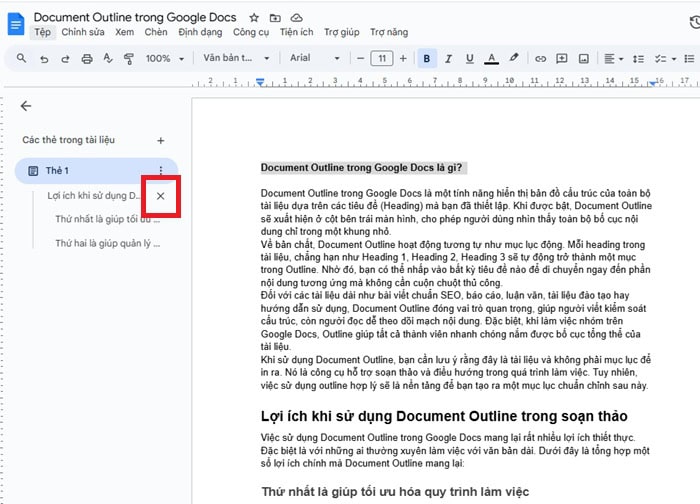The width and height of the screenshot is (700, 504).
Task: Close the tabs panel with back arrow
Action: 26,106
